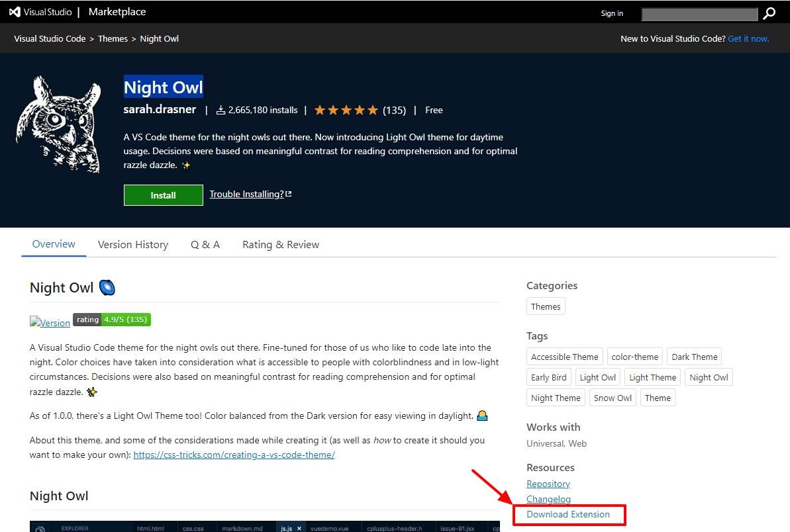Click the color-theme tag
The image size is (790, 532).
(x=635, y=357)
